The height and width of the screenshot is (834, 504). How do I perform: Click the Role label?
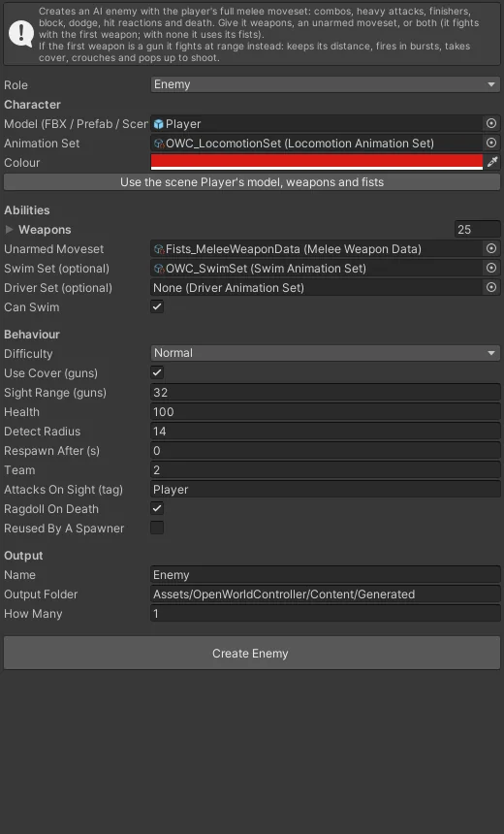point(16,85)
